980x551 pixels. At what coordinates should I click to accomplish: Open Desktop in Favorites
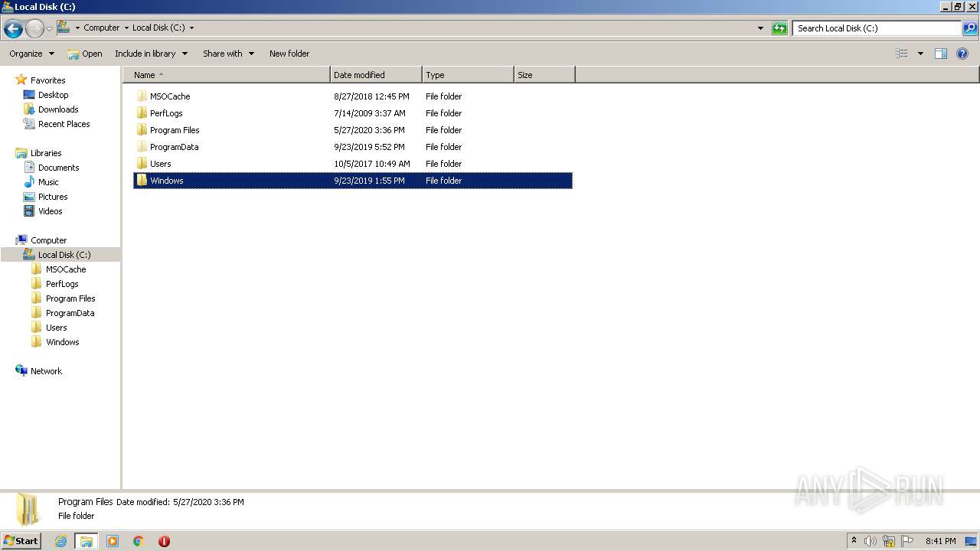tap(53, 95)
